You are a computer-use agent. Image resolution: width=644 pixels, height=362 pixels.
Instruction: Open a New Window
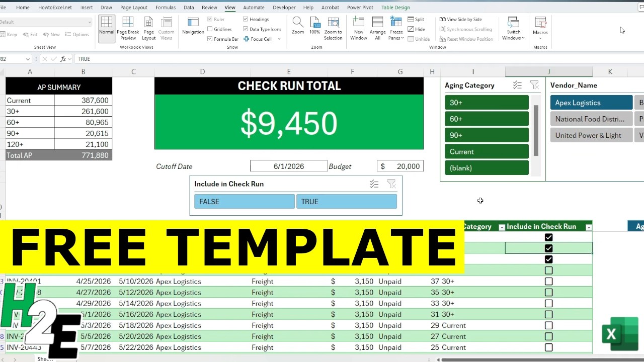pos(358,28)
